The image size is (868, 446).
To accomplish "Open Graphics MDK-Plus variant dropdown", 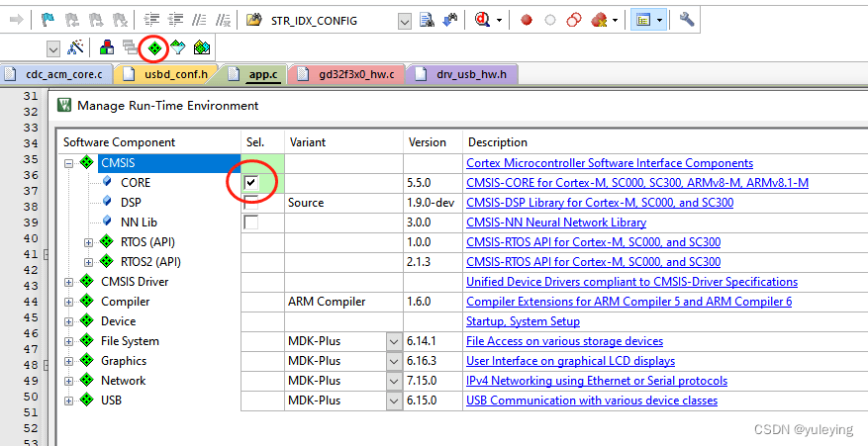I will (394, 361).
